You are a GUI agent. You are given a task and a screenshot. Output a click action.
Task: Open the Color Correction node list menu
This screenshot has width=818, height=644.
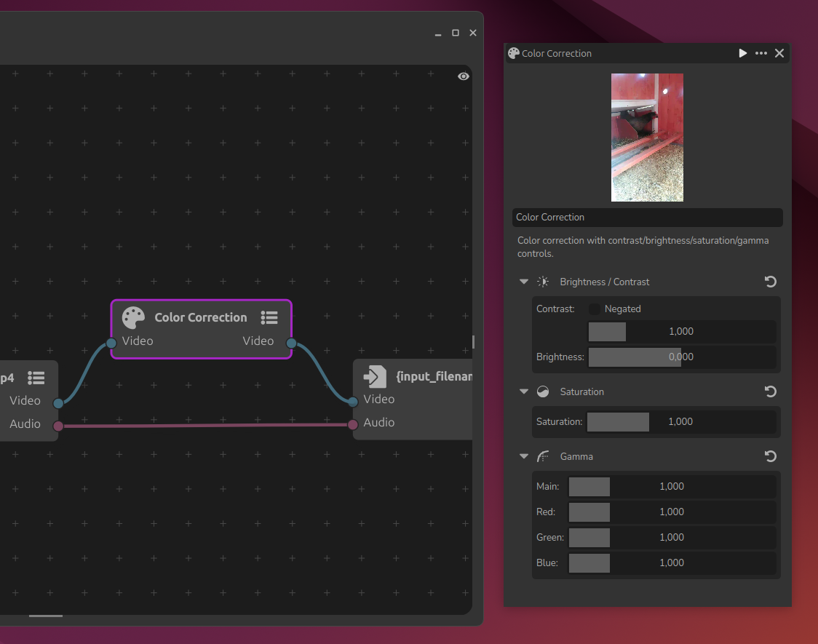pos(269,318)
